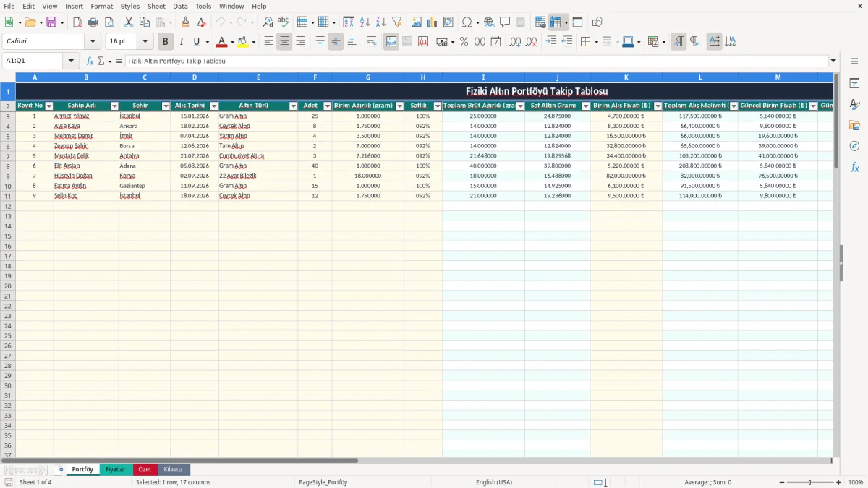Open the sidebar Navigator panel
The image size is (868, 488).
pos(854,146)
